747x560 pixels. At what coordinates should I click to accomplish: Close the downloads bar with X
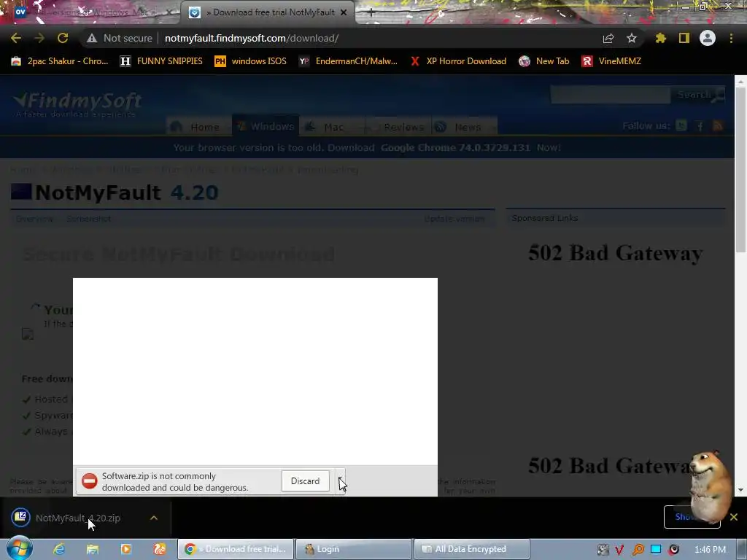point(734,517)
